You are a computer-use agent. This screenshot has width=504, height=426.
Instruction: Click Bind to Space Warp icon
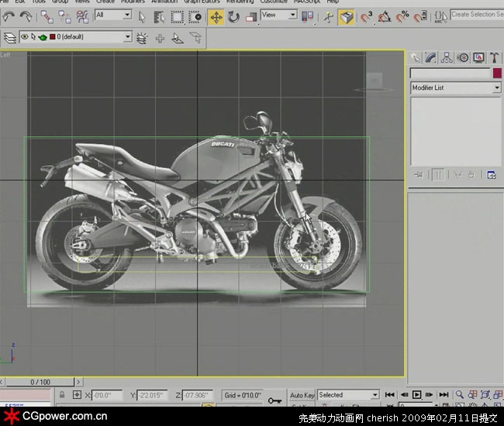[82, 17]
